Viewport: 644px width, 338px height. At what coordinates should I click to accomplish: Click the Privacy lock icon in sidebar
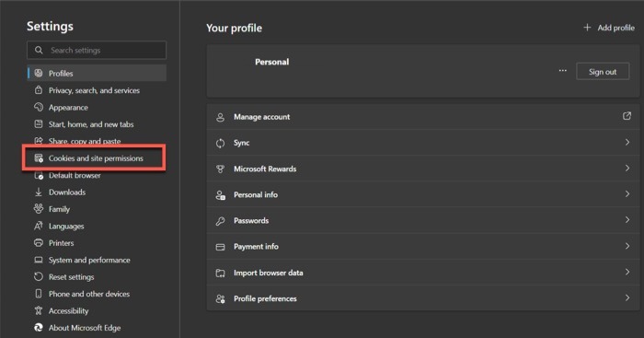pyautogui.click(x=39, y=90)
